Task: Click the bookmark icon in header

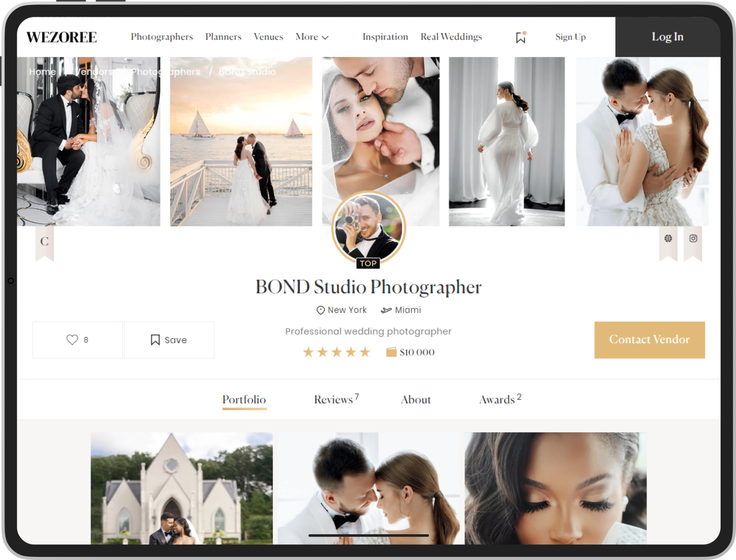Action: point(521,37)
